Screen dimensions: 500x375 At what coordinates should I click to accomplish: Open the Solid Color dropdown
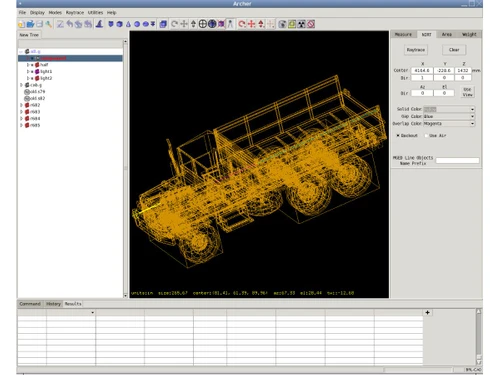pyautogui.click(x=472, y=109)
